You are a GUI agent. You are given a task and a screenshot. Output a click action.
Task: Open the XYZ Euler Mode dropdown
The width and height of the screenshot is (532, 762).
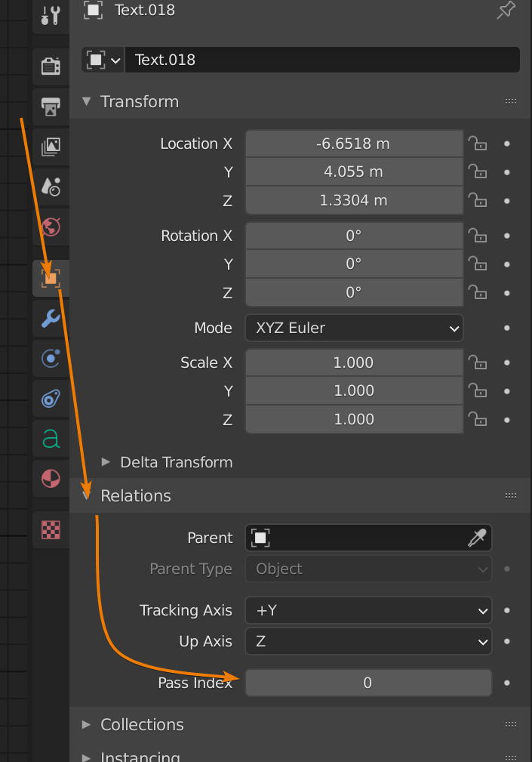[354, 328]
